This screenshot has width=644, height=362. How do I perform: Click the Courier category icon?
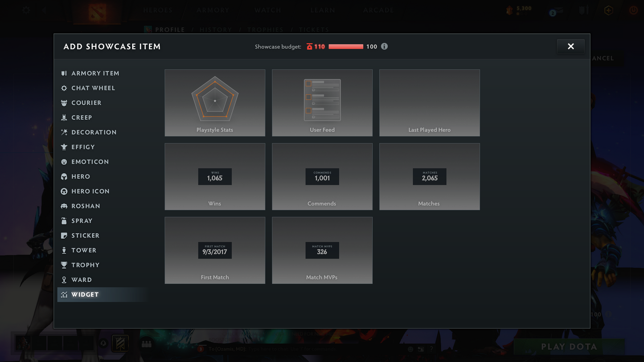[64, 103]
